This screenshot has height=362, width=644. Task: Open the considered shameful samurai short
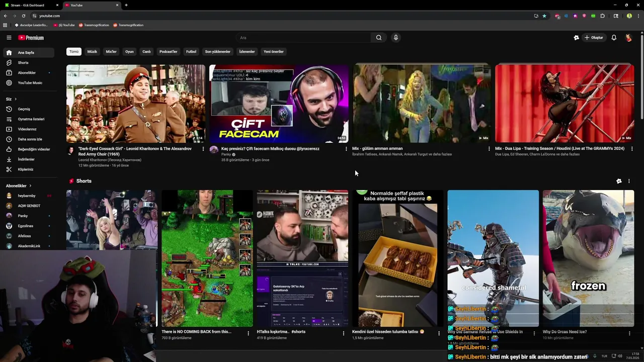(493, 258)
